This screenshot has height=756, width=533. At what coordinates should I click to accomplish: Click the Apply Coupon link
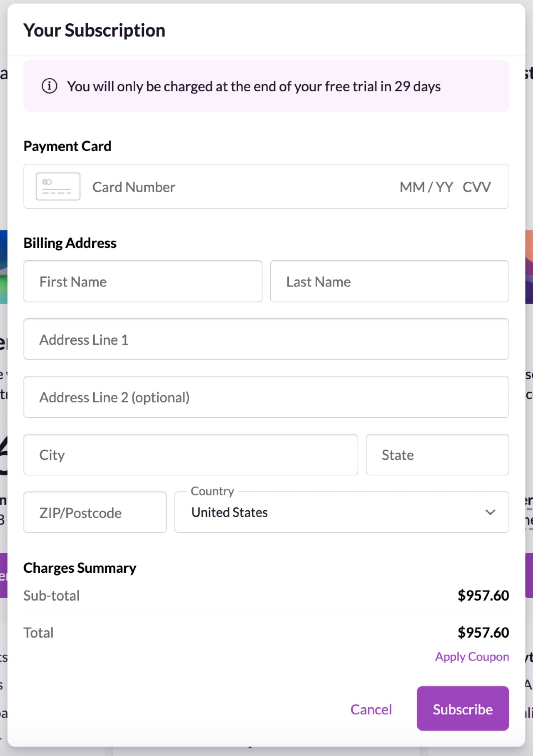click(472, 656)
